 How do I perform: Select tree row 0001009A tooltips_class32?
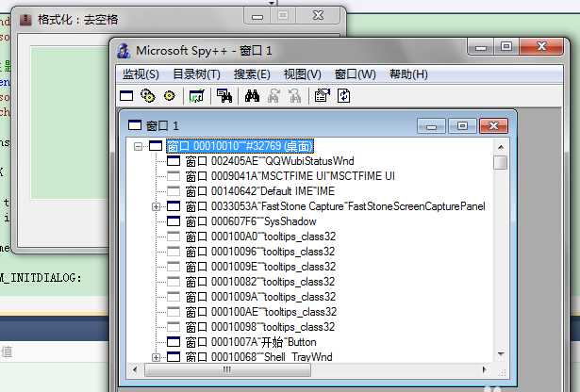[260, 297]
